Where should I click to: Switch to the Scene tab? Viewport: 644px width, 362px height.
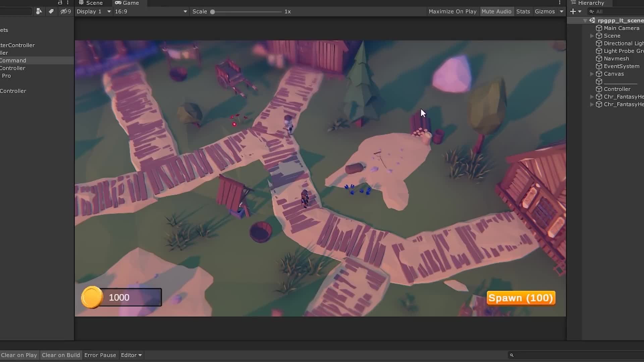tap(91, 3)
